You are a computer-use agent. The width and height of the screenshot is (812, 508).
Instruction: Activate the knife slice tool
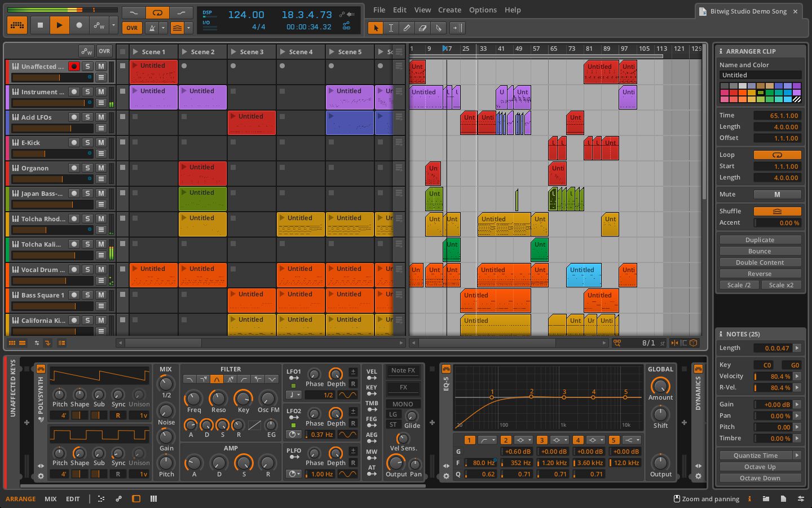tap(438, 28)
